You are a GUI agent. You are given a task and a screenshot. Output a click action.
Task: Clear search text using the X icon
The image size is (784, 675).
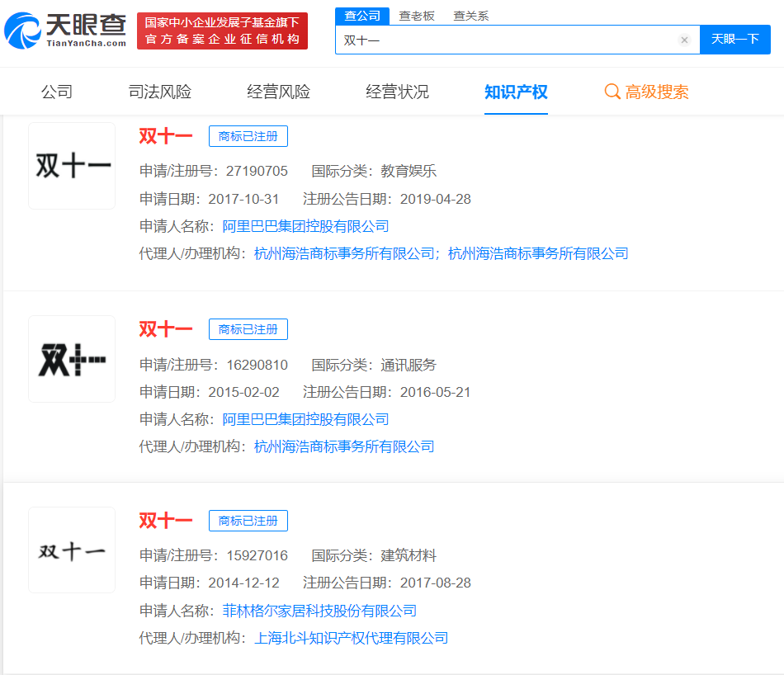(684, 40)
